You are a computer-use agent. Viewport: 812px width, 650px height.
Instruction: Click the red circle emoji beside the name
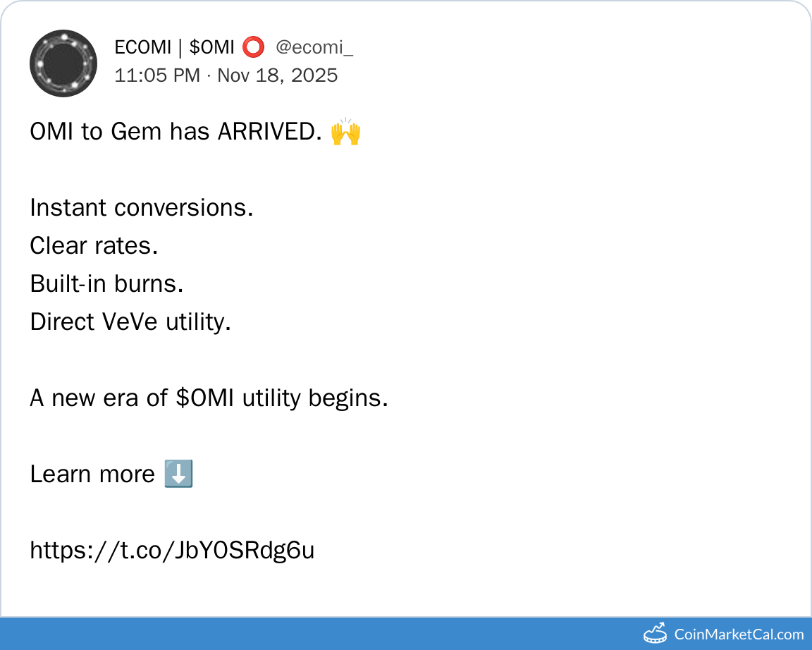click(253, 48)
